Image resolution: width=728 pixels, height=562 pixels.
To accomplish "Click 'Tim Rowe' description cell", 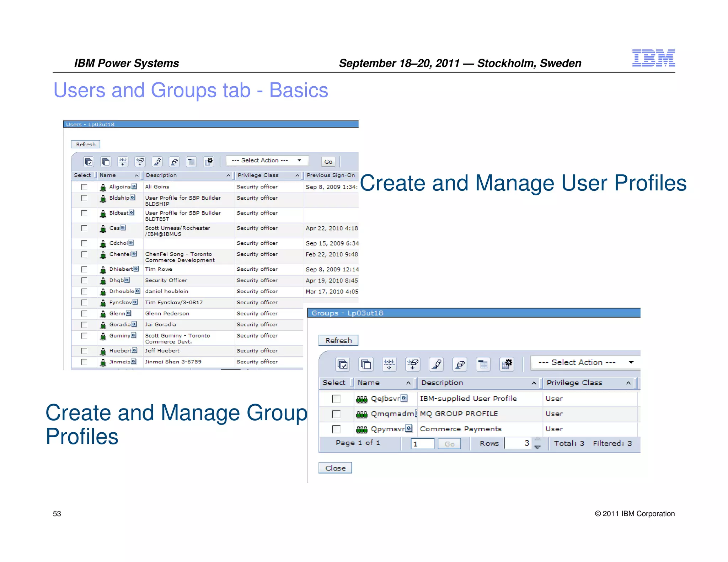I will pos(159,269).
